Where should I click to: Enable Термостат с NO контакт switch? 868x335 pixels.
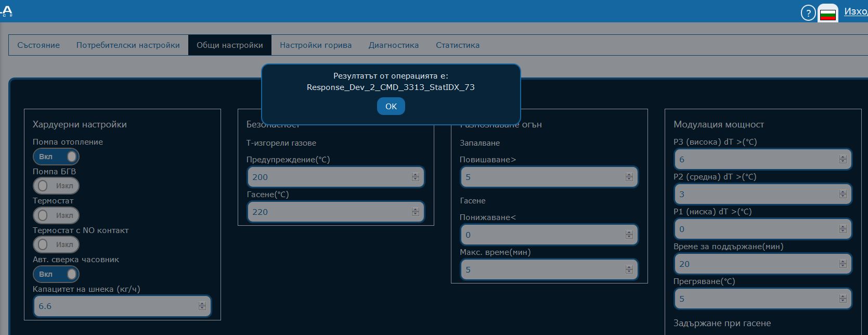tap(56, 244)
